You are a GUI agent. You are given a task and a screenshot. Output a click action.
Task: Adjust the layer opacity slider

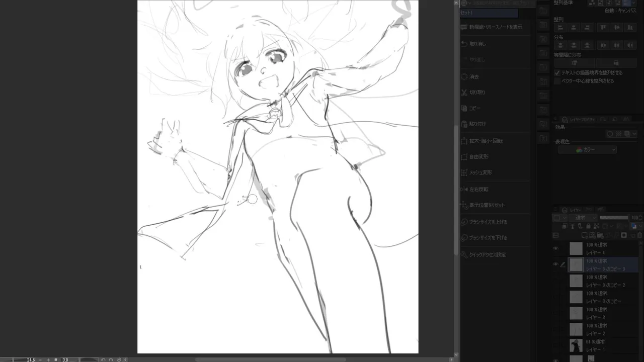(613, 218)
